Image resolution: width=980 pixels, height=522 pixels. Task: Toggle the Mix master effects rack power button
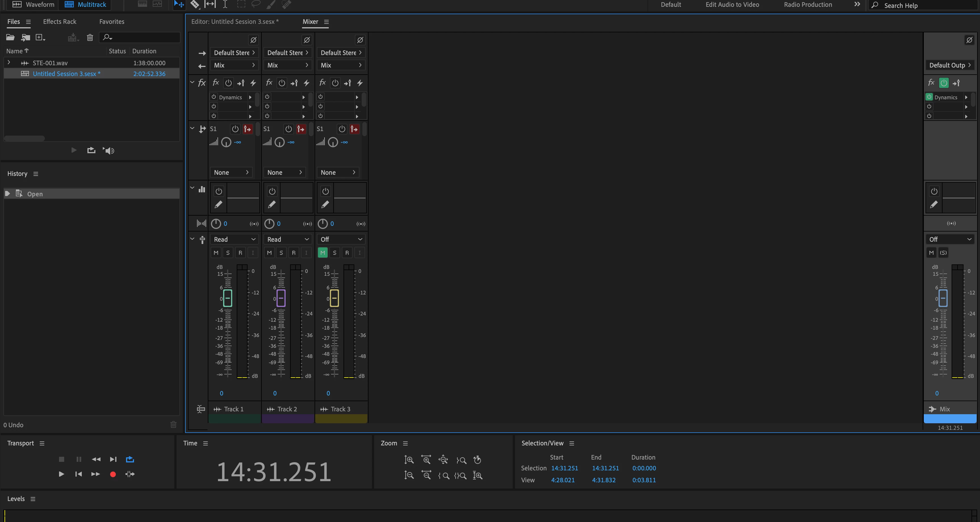pos(943,83)
